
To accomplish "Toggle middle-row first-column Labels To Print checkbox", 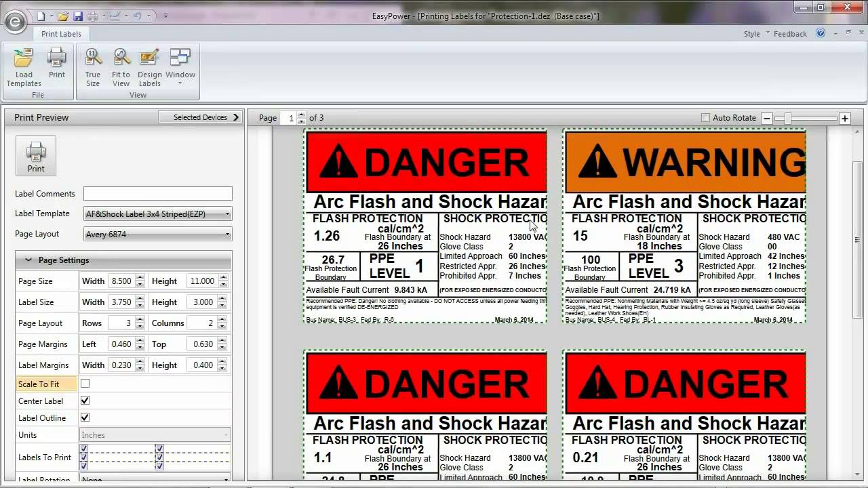I will tap(83, 457).
